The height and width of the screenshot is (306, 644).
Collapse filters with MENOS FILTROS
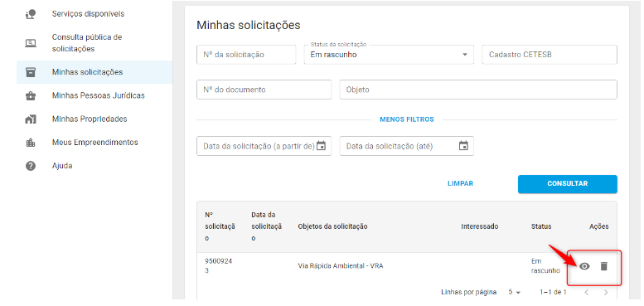407,119
